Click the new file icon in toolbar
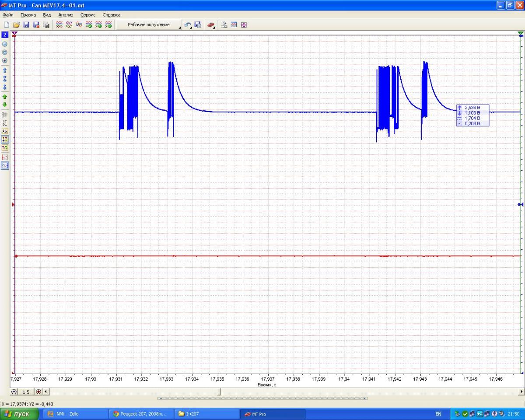This screenshot has width=525, height=420. coord(6,25)
